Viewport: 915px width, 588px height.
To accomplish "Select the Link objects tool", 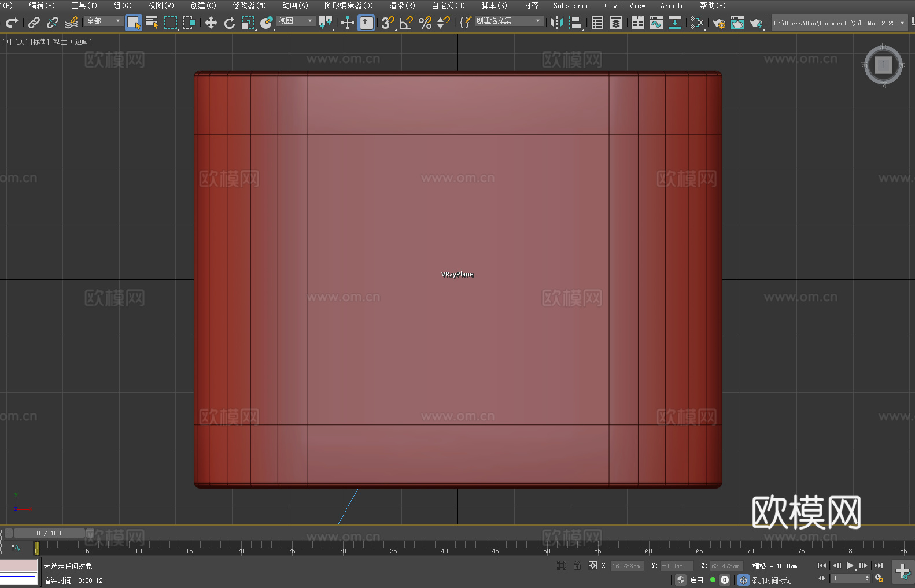I will pos(34,23).
